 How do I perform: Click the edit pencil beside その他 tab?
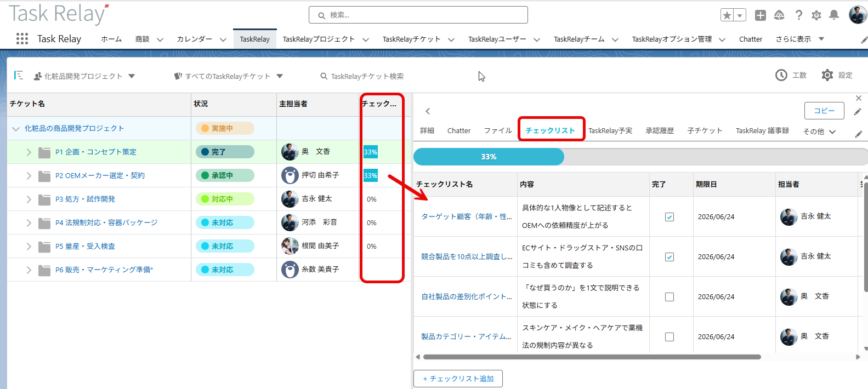[859, 134]
